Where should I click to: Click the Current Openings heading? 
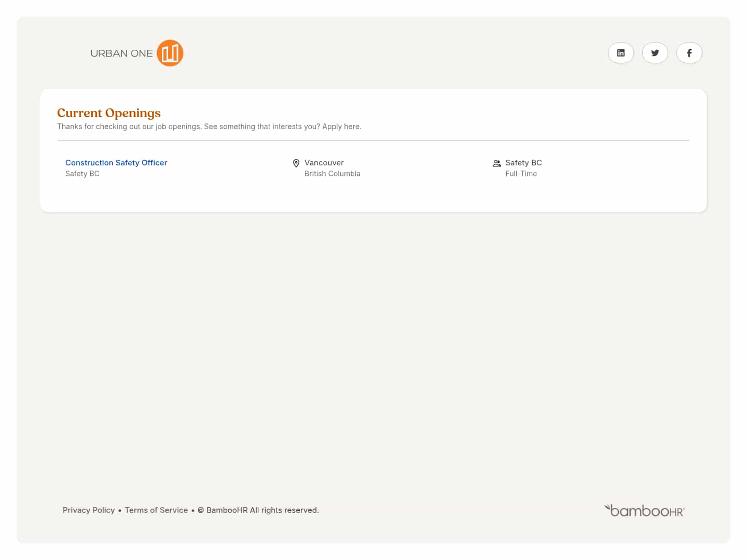click(x=109, y=113)
